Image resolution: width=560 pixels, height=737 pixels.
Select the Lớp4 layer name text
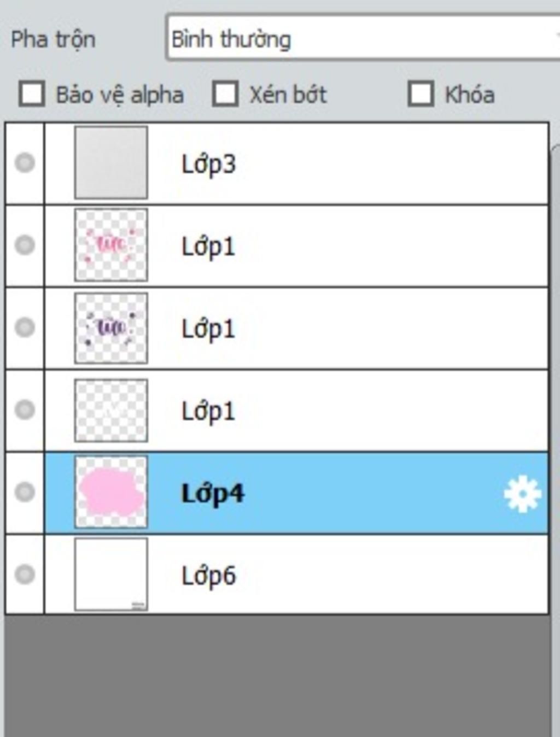pyautogui.click(x=213, y=493)
